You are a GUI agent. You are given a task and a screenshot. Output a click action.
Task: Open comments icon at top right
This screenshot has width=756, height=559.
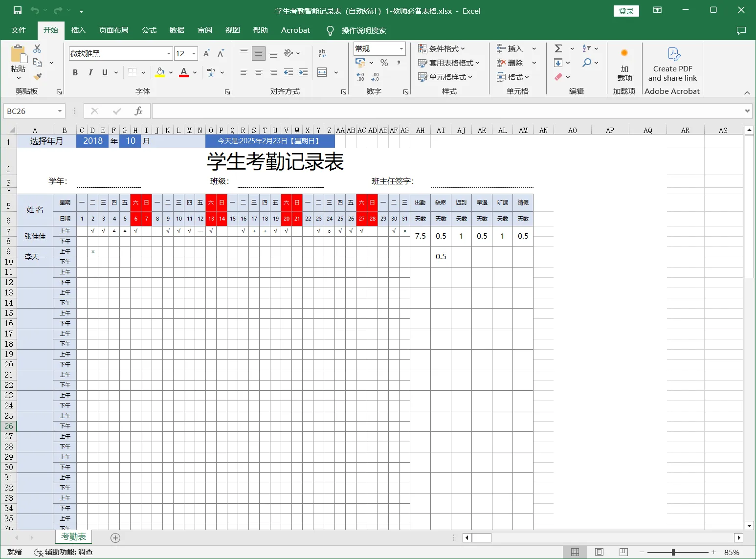(741, 30)
